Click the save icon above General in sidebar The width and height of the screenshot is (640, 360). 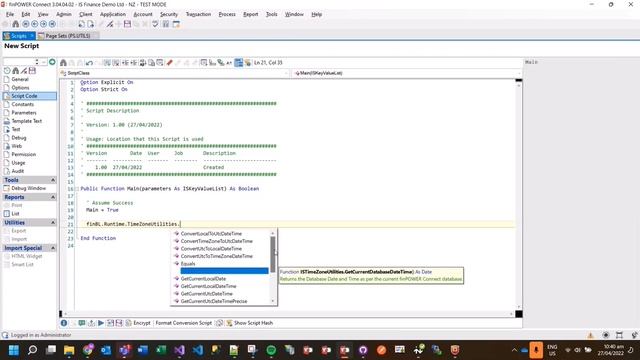click(32, 71)
